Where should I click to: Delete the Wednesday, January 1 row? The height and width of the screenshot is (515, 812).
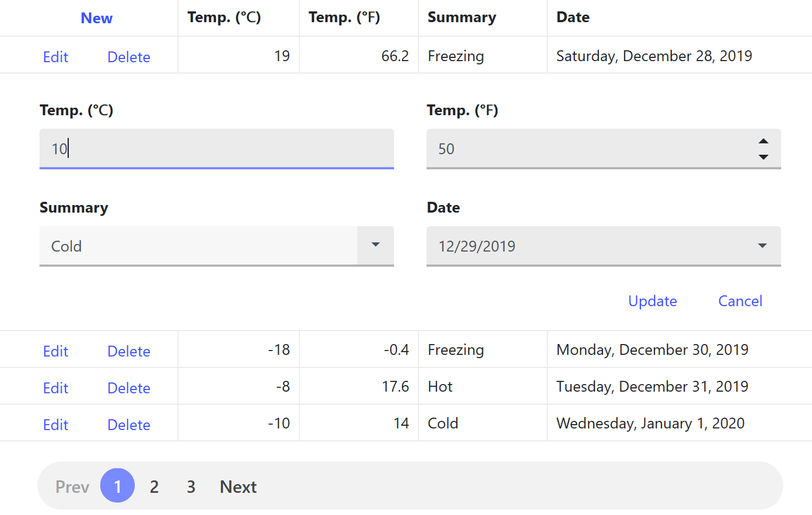129,425
